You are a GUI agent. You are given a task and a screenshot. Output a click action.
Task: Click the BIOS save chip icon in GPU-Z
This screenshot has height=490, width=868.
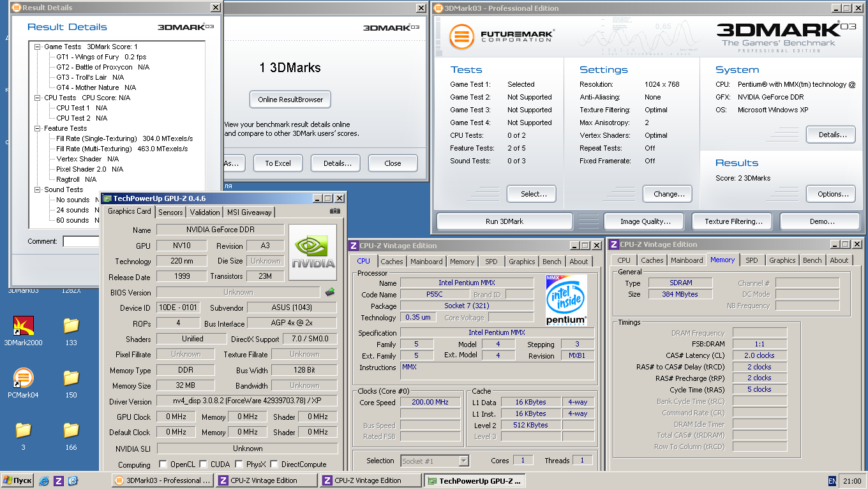(x=330, y=292)
